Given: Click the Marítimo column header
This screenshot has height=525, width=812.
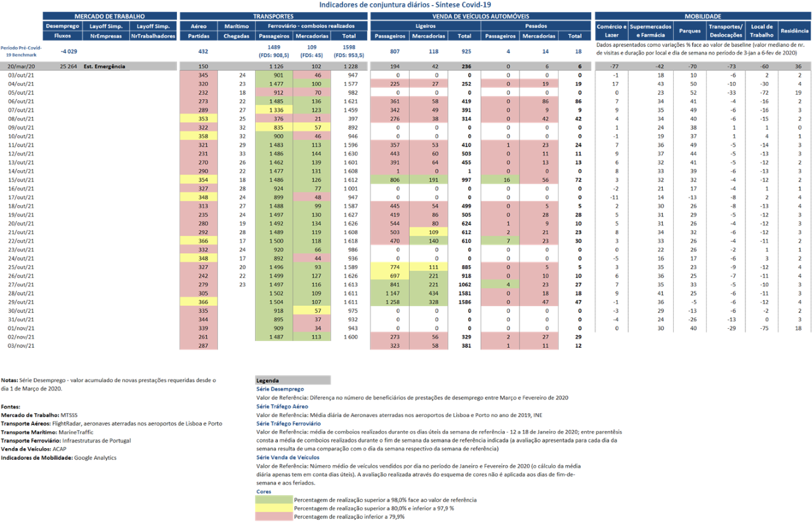Looking at the screenshot, I should (237, 26).
